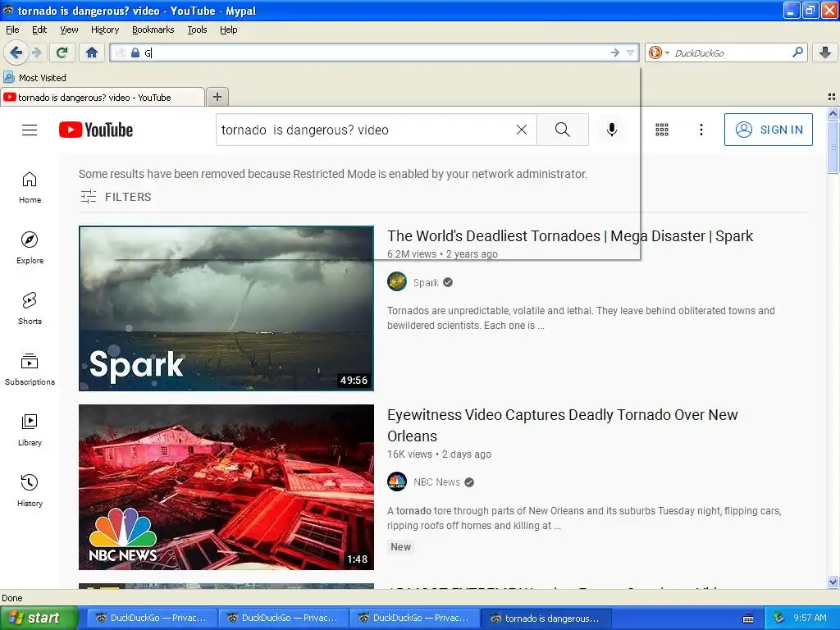Click the 9:57 AM clock
Image resolution: width=840 pixels, height=630 pixels.
pos(810,618)
